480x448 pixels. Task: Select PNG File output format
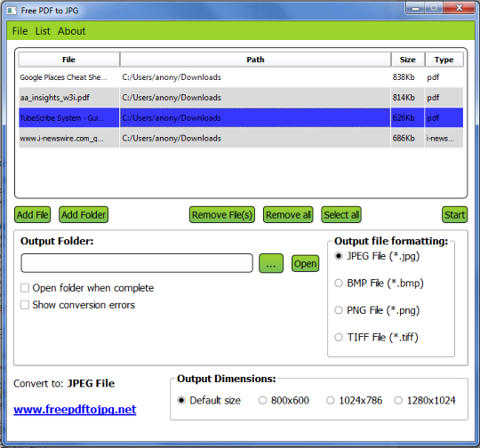pyautogui.click(x=338, y=310)
